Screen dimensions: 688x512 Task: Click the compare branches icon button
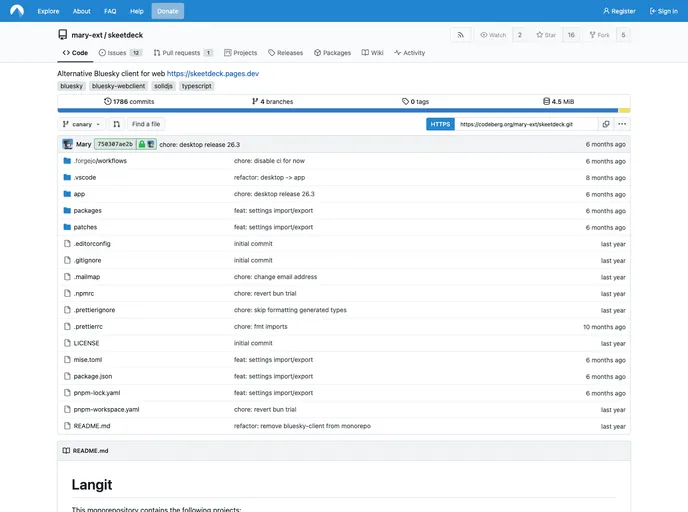[x=116, y=124]
